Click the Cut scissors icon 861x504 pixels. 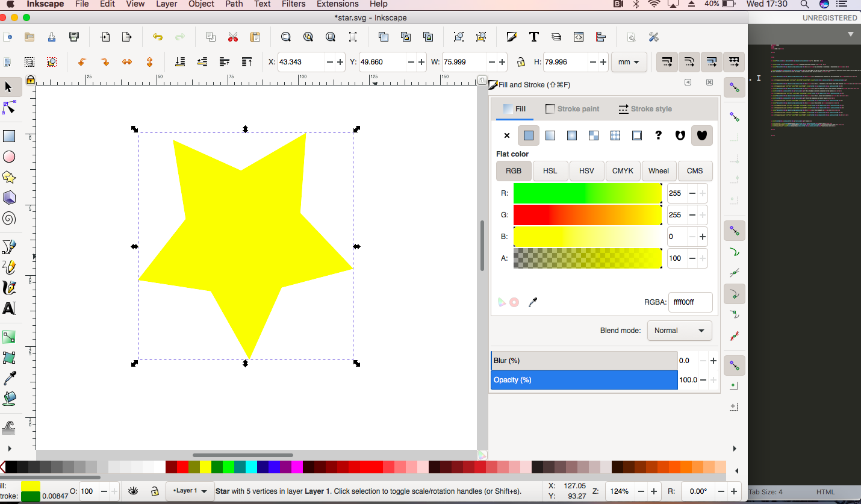coord(233,37)
